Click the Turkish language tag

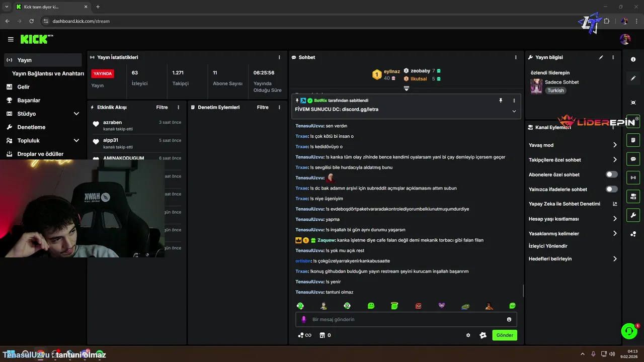point(556,90)
